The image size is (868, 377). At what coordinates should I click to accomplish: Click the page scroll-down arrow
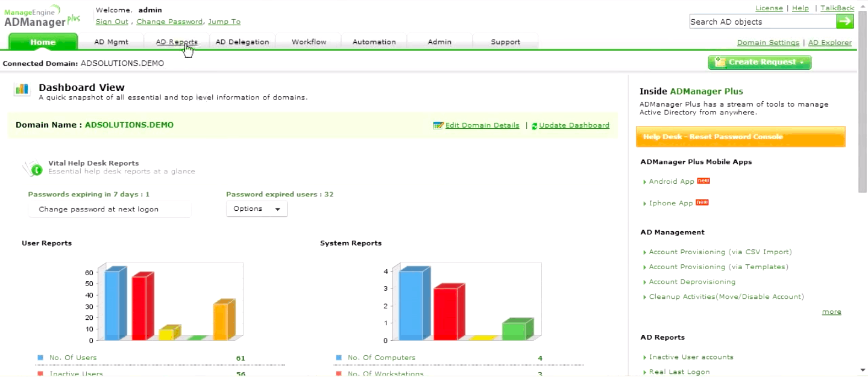click(x=863, y=370)
